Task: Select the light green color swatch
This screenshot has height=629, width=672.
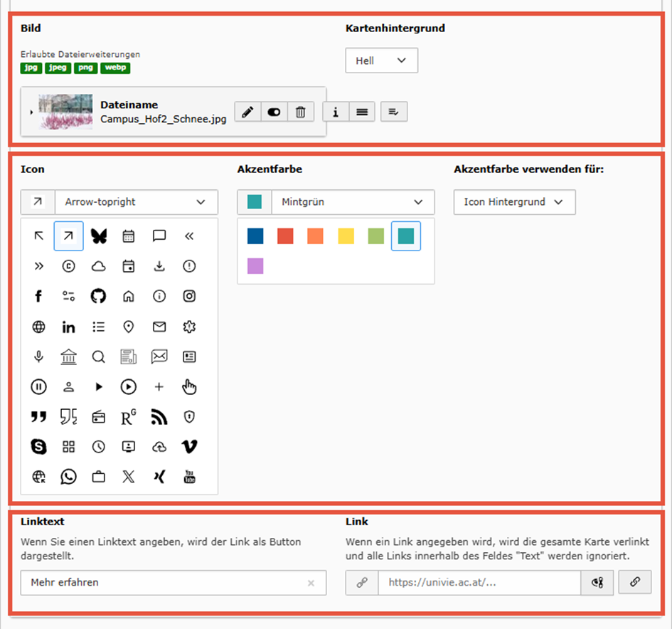Action: tap(376, 236)
